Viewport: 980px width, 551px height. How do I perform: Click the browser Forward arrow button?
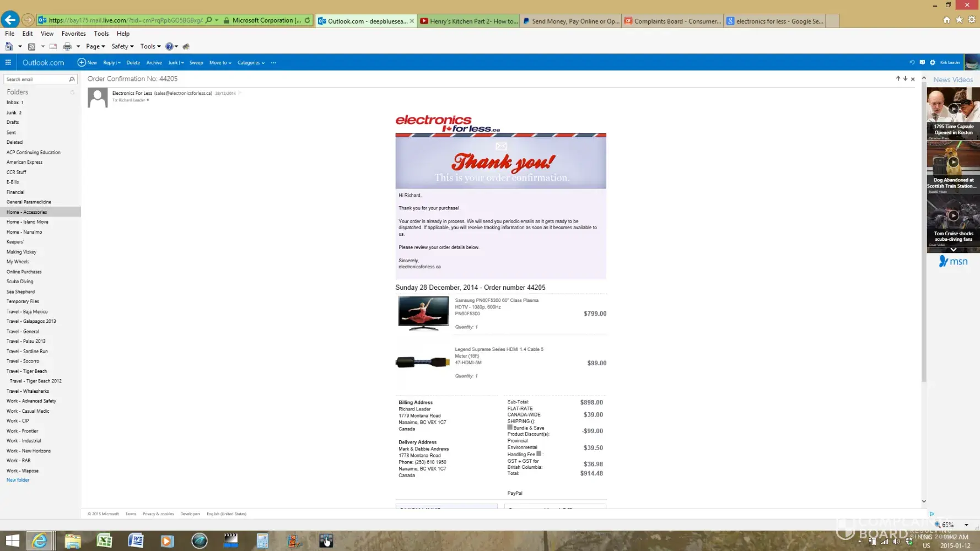point(28,20)
